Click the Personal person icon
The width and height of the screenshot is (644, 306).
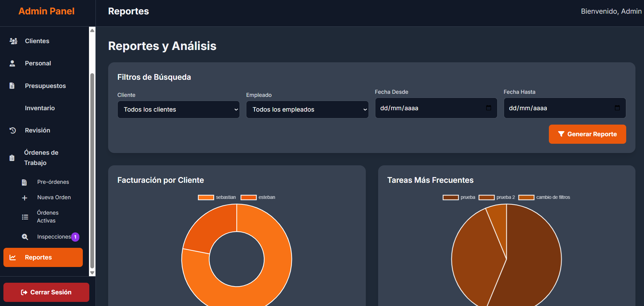[x=12, y=63]
